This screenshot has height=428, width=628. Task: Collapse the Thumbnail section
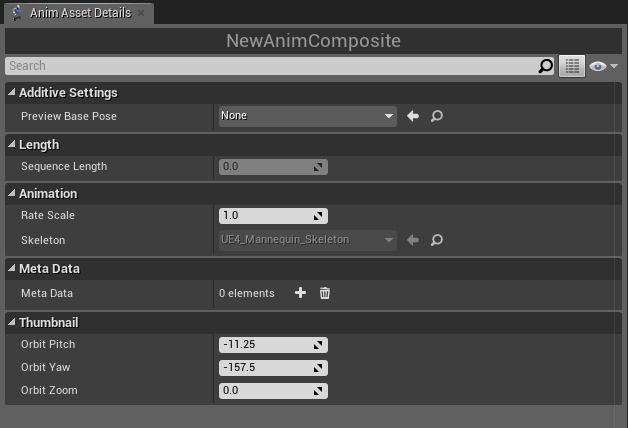[x=12, y=322]
